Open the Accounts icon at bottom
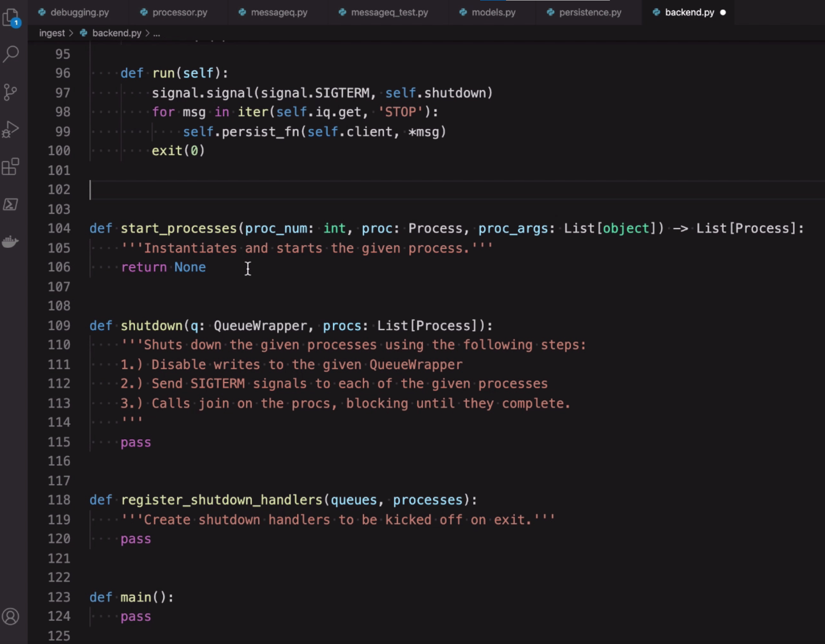 coord(10,616)
